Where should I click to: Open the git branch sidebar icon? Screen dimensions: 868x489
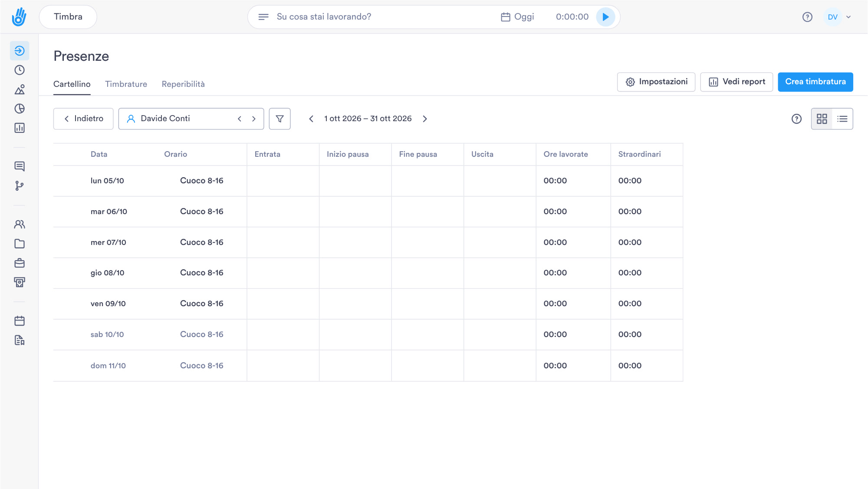coord(20,186)
